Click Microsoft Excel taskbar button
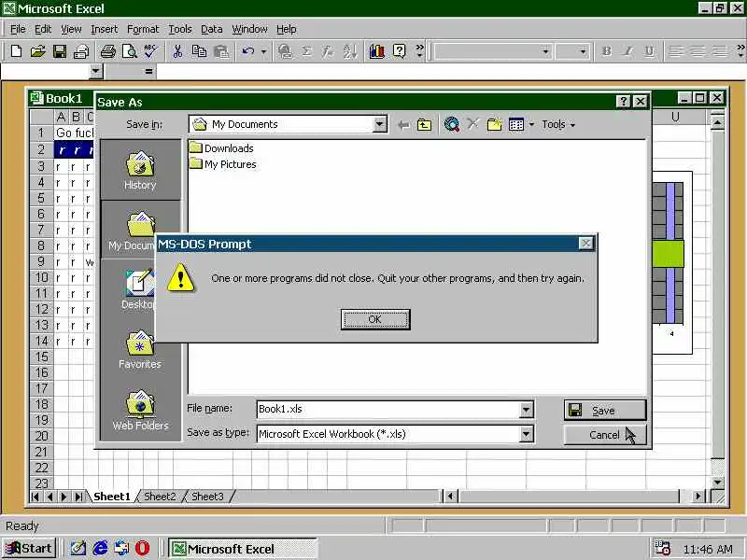Viewport: 747px width, 560px height. coord(243,549)
